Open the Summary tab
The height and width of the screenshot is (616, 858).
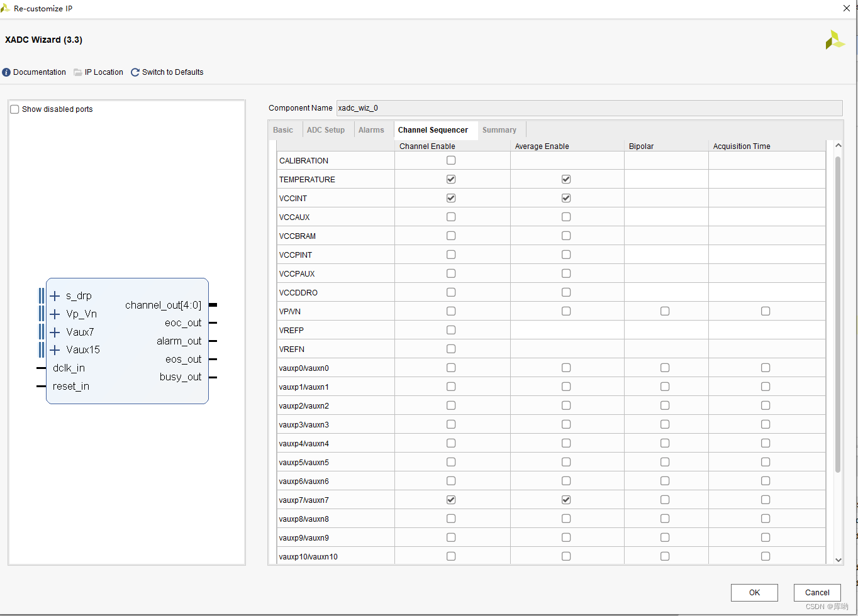click(499, 130)
